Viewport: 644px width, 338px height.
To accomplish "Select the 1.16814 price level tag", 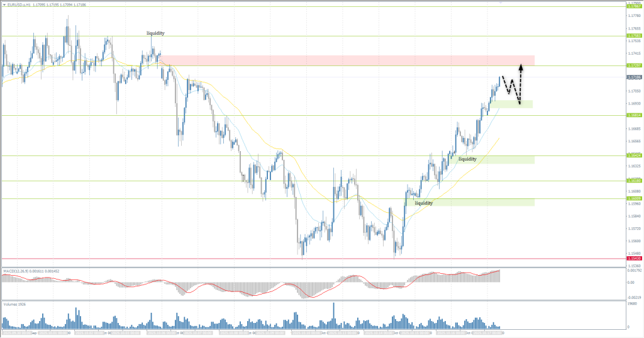I will 633,115.
